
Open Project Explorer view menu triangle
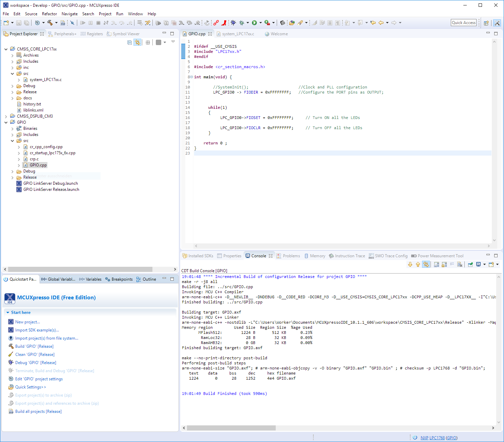173,42
